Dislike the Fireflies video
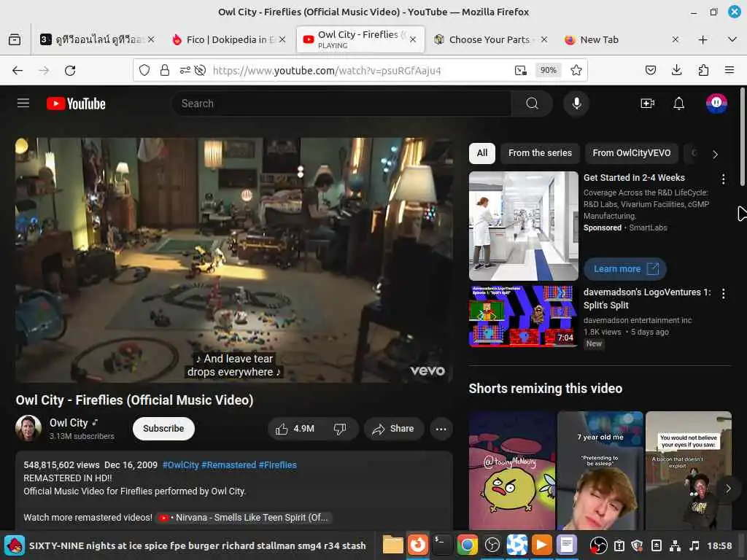 click(x=340, y=429)
